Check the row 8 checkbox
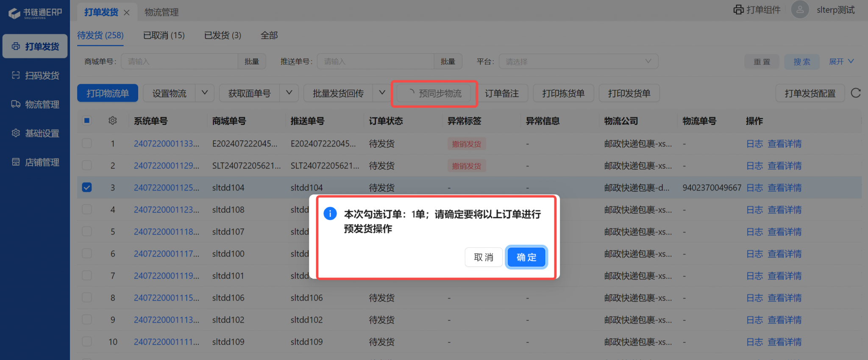This screenshot has height=360, width=868. [x=87, y=297]
